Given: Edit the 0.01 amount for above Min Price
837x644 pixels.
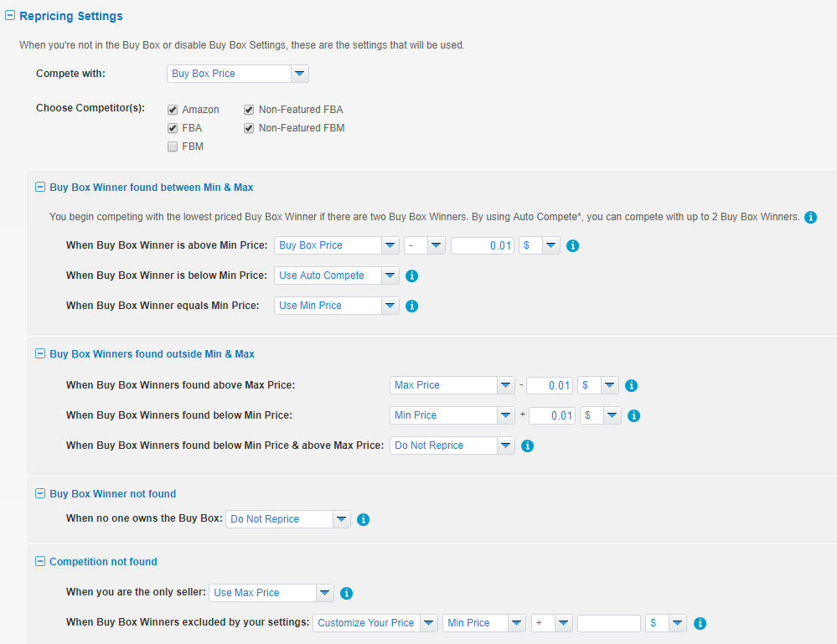Looking at the screenshot, I should (x=483, y=245).
